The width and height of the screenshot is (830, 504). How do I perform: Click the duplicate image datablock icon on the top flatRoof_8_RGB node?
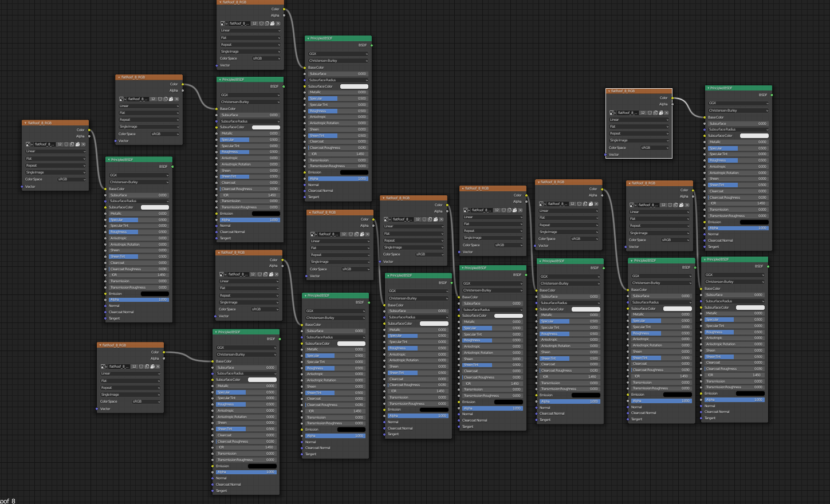coord(268,23)
